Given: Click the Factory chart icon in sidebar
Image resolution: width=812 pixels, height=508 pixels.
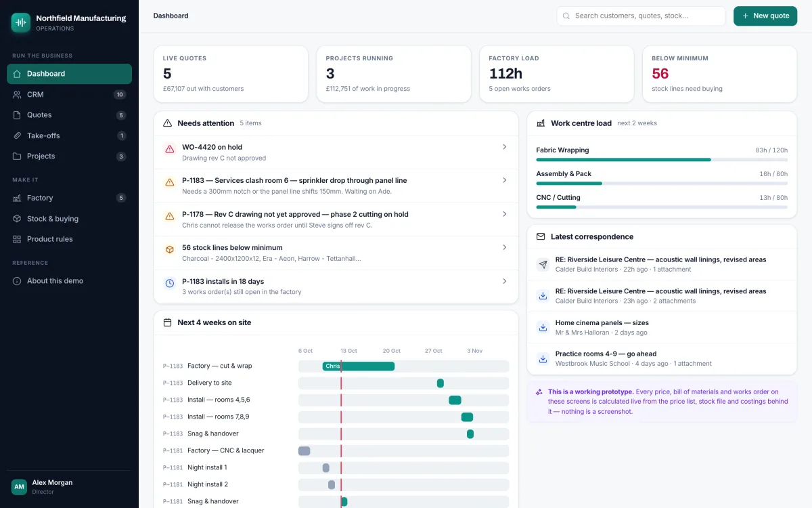Looking at the screenshot, I should point(17,198).
